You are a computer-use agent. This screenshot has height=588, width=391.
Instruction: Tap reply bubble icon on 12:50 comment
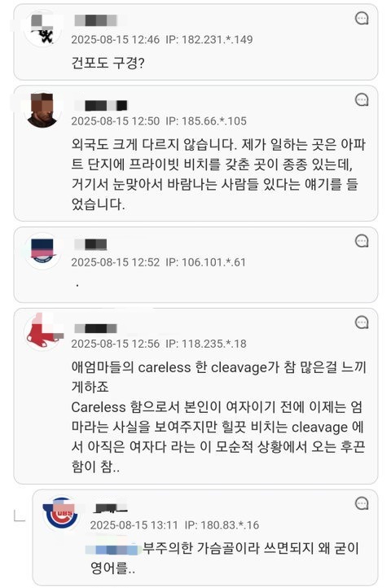click(x=362, y=99)
